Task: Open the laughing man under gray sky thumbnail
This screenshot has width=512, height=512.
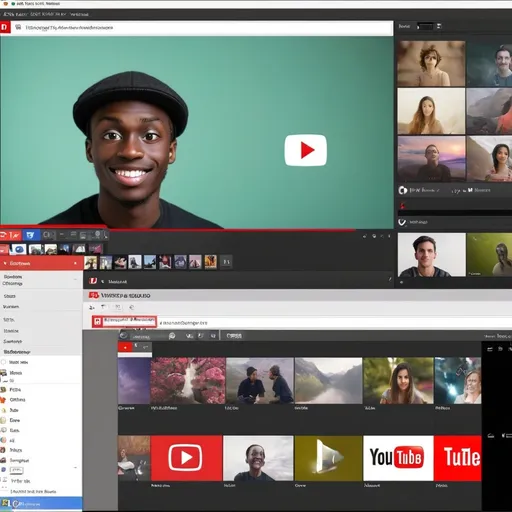Action: click(x=258, y=458)
